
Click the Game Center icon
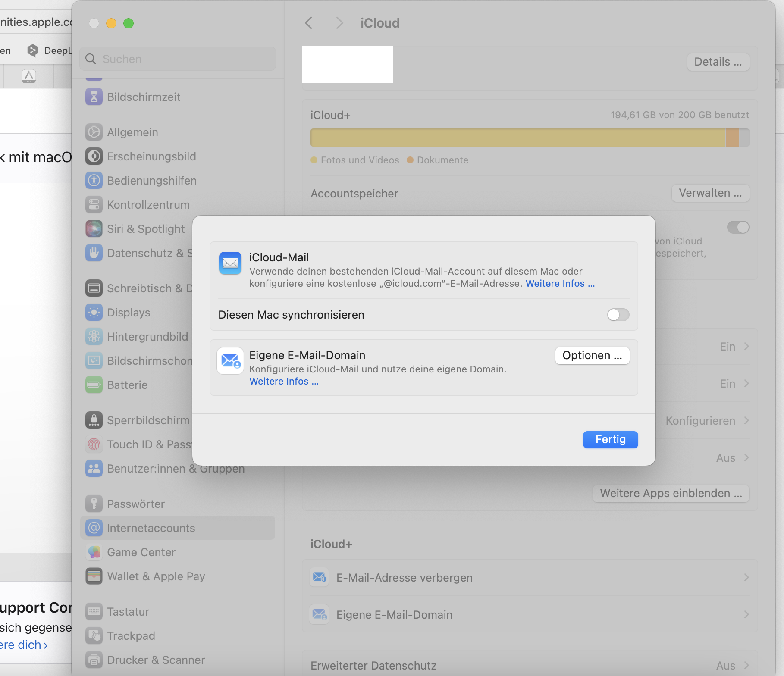click(x=94, y=552)
